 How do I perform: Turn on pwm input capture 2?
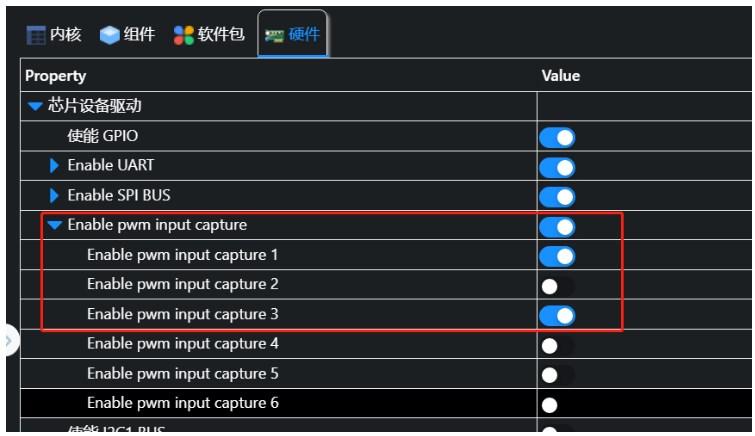tap(557, 286)
